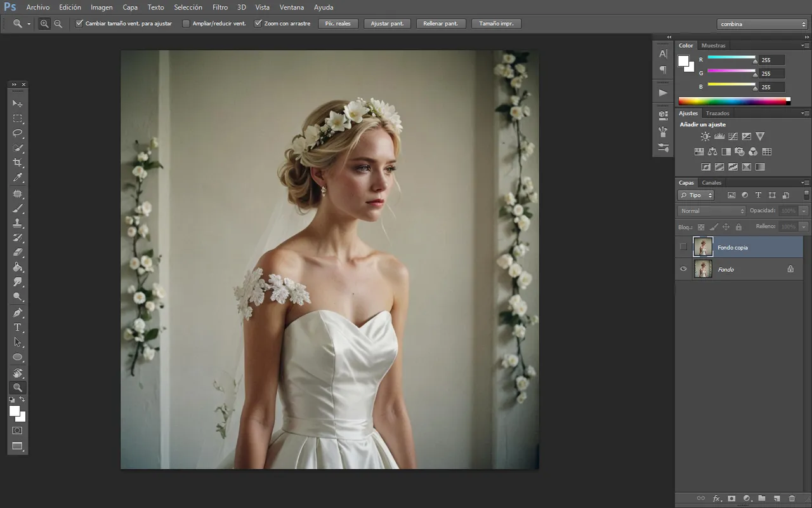Create a new group with the folder icon
The image size is (812, 508).
pos(762,498)
